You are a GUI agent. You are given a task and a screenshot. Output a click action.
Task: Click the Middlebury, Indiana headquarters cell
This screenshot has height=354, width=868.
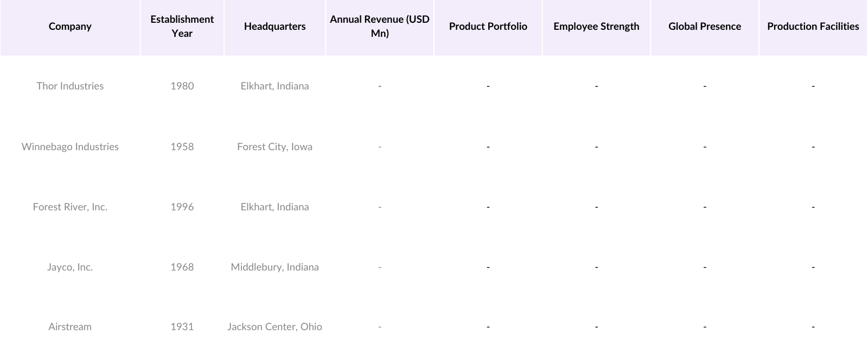275,267
